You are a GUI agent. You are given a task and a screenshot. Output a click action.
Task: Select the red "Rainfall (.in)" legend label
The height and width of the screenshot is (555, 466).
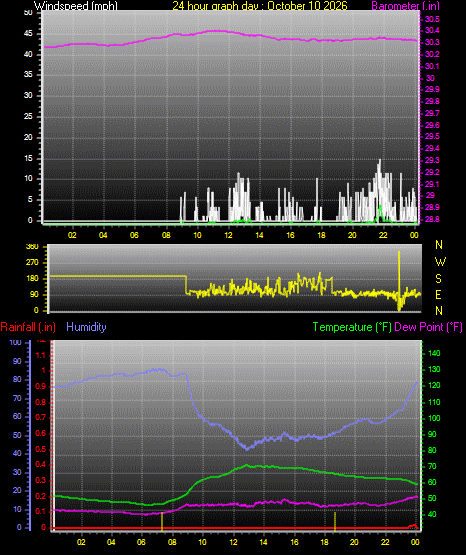pos(28,327)
